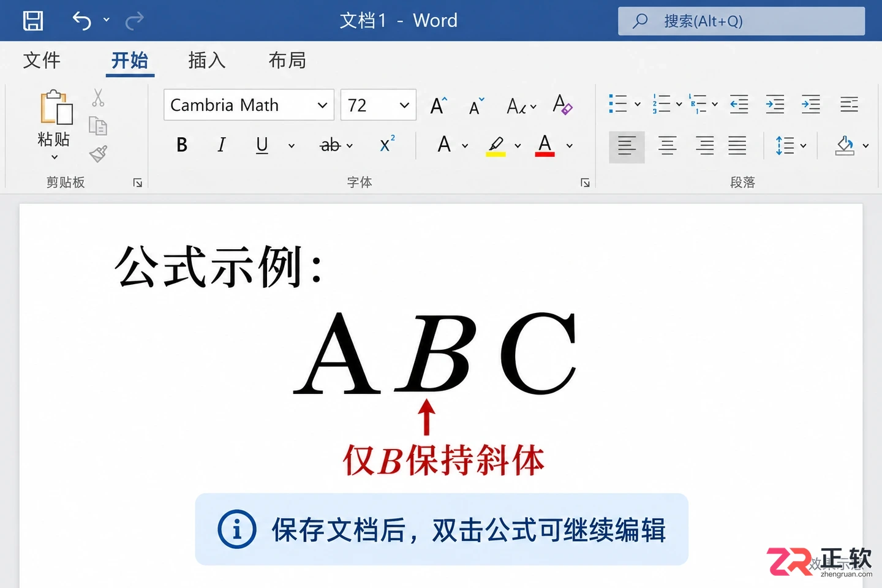Click the Redo arrow icon
Screen dimensions: 882x588
134,21
